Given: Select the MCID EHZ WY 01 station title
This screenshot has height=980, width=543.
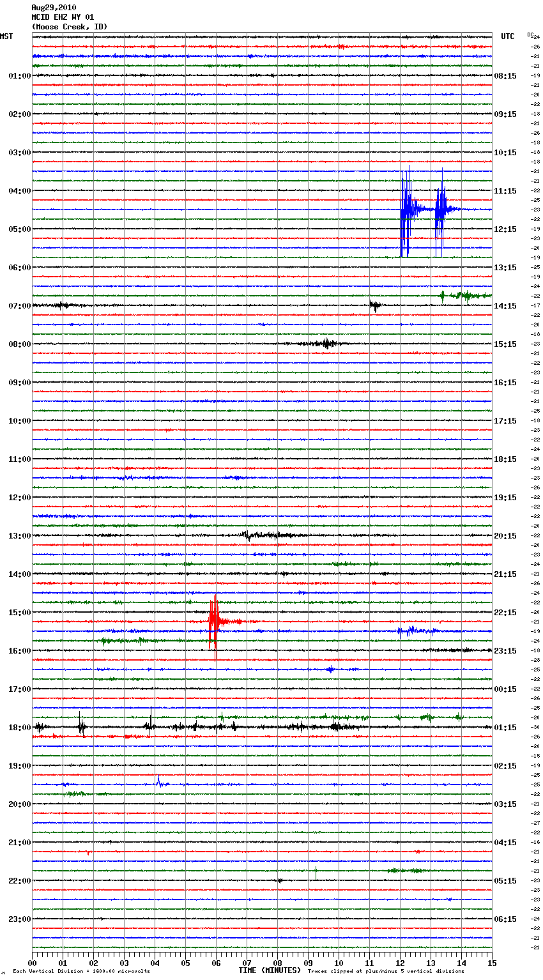Looking at the screenshot, I should click(x=63, y=17).
